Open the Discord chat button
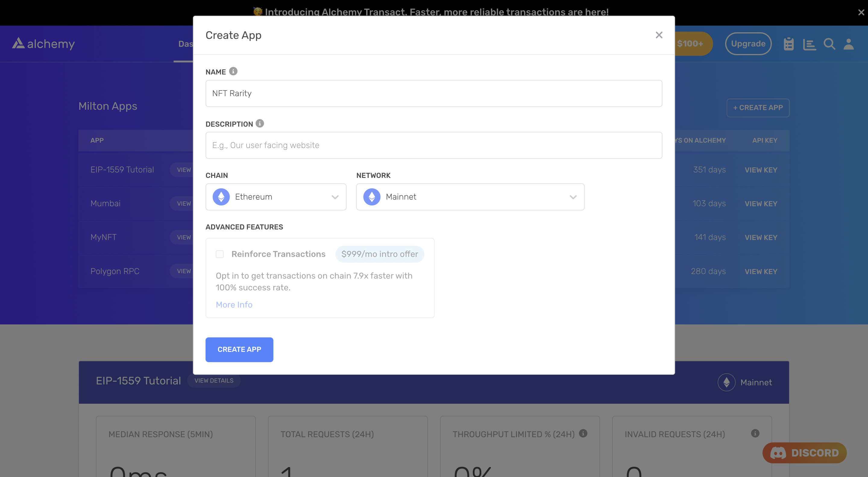 [x=804, y=453]
